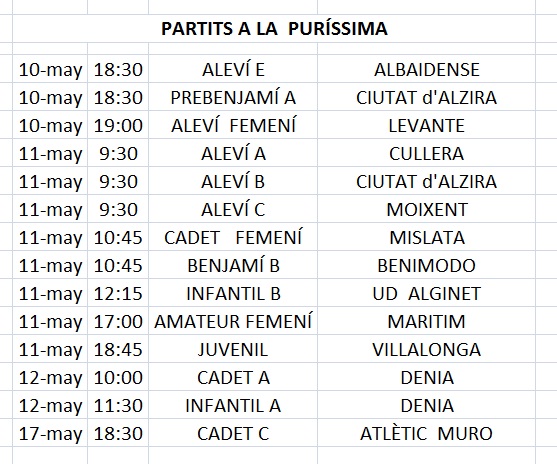Click the 19:00 time cell
Viewport: 557px width, 464px height.
pyautogui.click(x=118, y=125)
